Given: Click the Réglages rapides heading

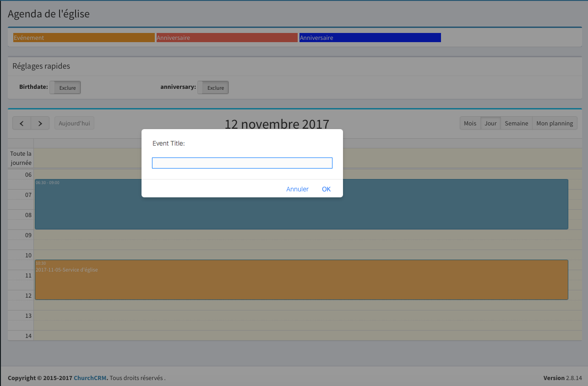Looking at the screenshot, I should [x=41, y=66].
